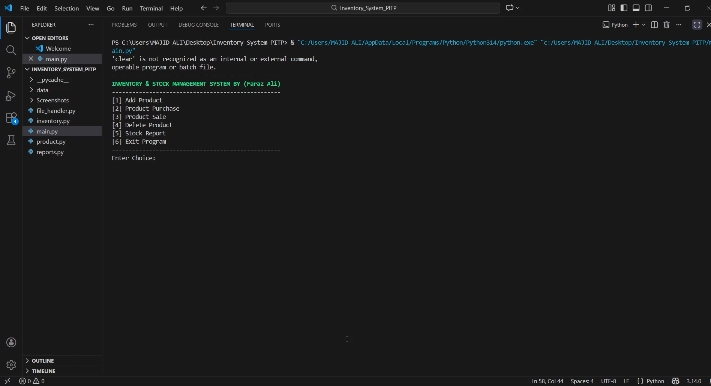Switch to the PROBLEMS tab
This screenshot has height=386, width=711.
click(124, 25)
